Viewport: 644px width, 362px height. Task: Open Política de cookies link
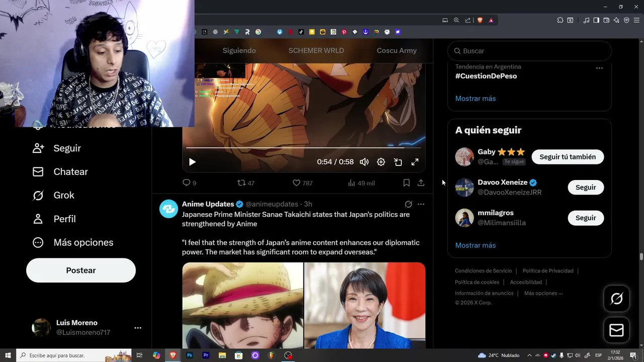[x=477, y=282]
